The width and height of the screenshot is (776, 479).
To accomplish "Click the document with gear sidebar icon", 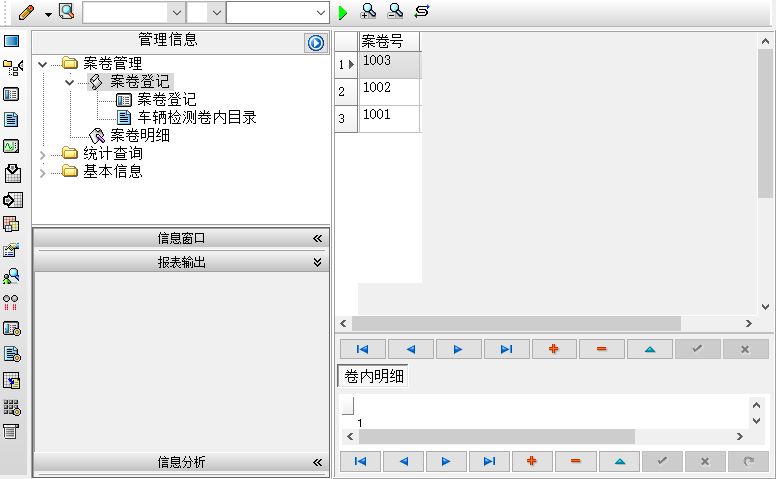I will [12, 354].
